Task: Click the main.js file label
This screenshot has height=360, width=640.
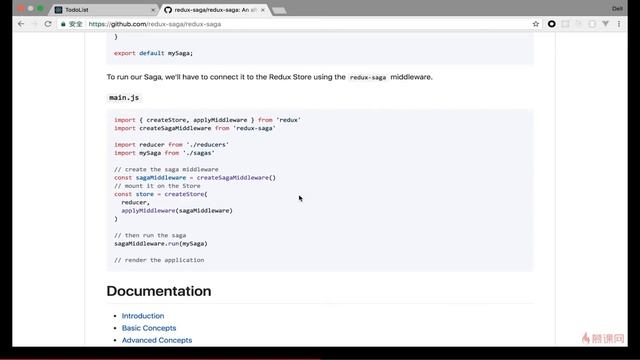Action: click(x=124, y=98)
